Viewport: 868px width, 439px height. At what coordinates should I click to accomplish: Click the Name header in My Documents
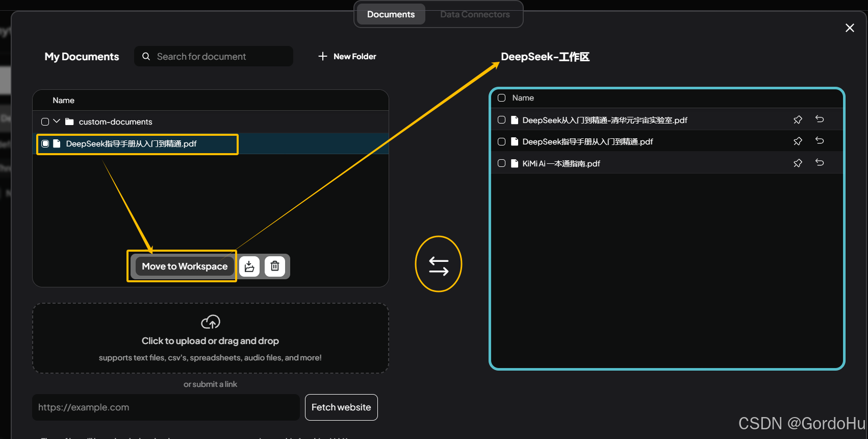coord(63,101)
